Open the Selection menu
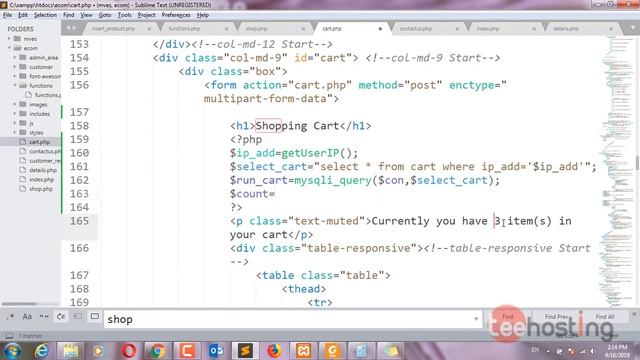 pos(45,15)
